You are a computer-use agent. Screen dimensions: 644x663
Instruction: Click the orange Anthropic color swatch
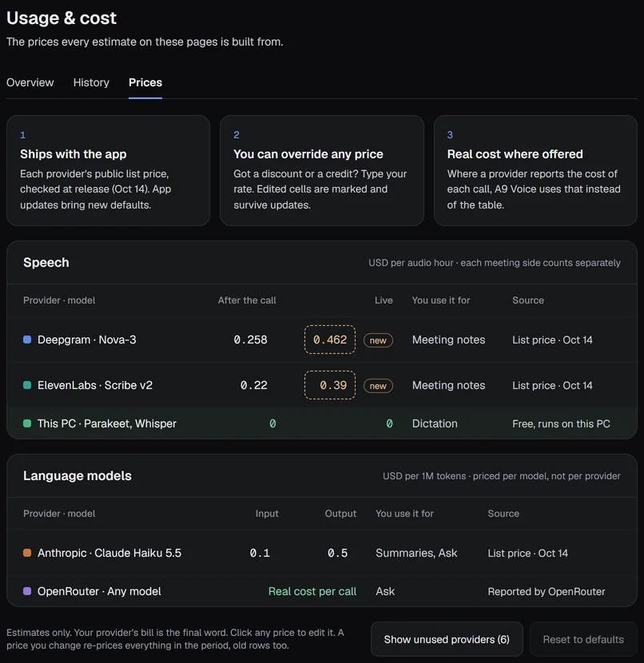click(27, 553)
